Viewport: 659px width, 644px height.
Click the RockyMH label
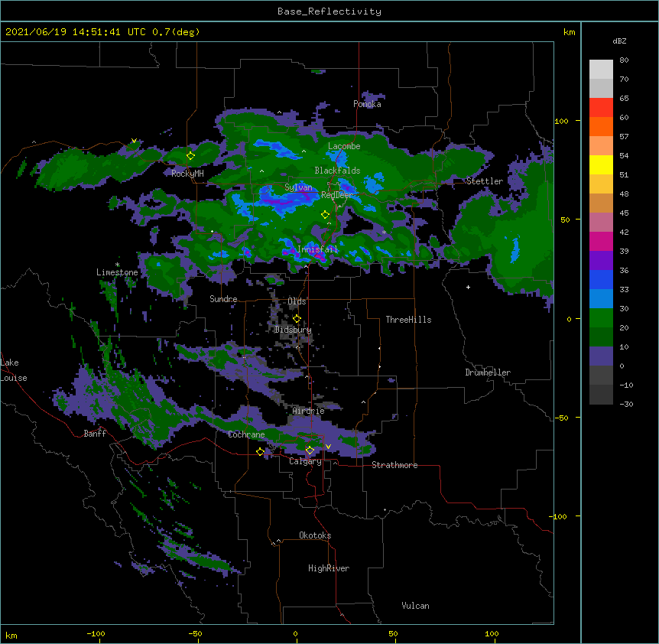(x=187, y=174)
